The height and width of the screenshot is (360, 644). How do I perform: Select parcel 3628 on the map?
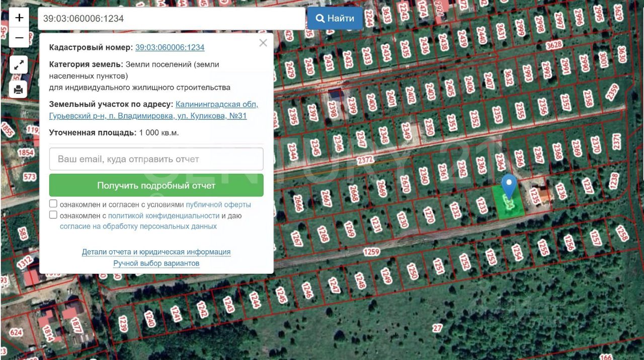click(x=553, y=45)
